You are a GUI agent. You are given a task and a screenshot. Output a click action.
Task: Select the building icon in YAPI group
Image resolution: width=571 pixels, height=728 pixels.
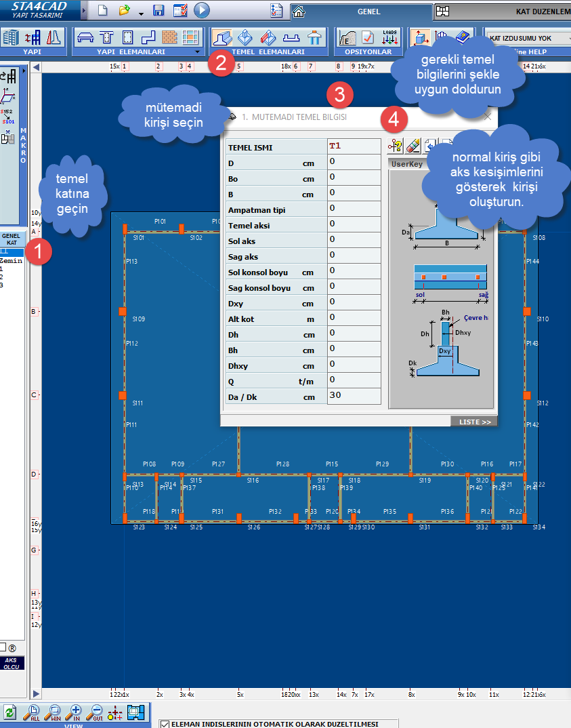[x=11, y=37]
